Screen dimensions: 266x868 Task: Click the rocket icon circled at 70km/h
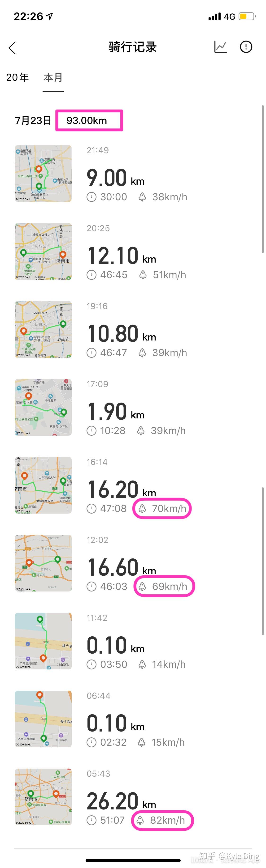(142, 509)
